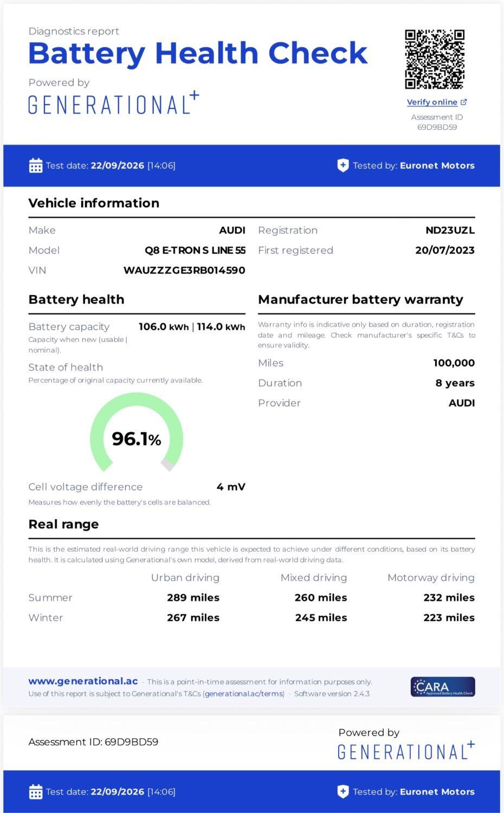Open the www.generational.ac link
Screen dimensions: 504x813
tap(83, 681)
